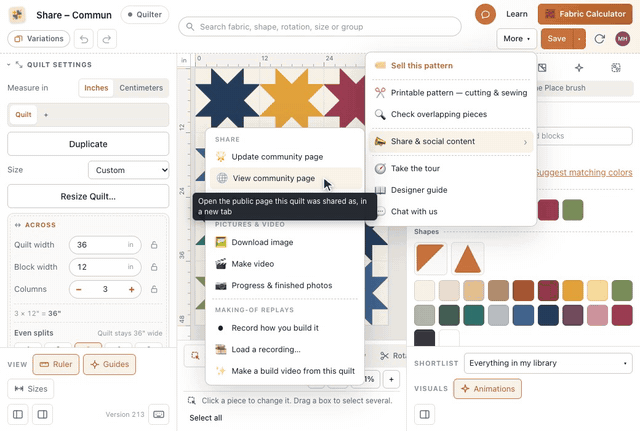The width and height of the screenshot is (640, 431).
Task: Click the Block width lock icon
Action: pyautogui.click(x=154, y=267)
